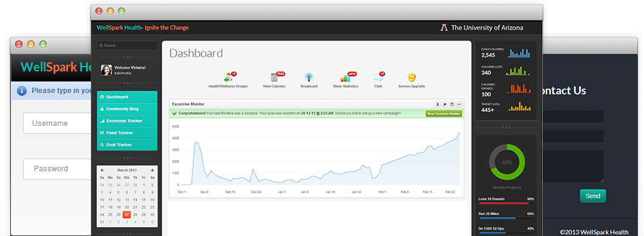Click the trash icon in Excercise Monitor header
Viewport: 644px width, 236px height.
(x=438, y=104)
